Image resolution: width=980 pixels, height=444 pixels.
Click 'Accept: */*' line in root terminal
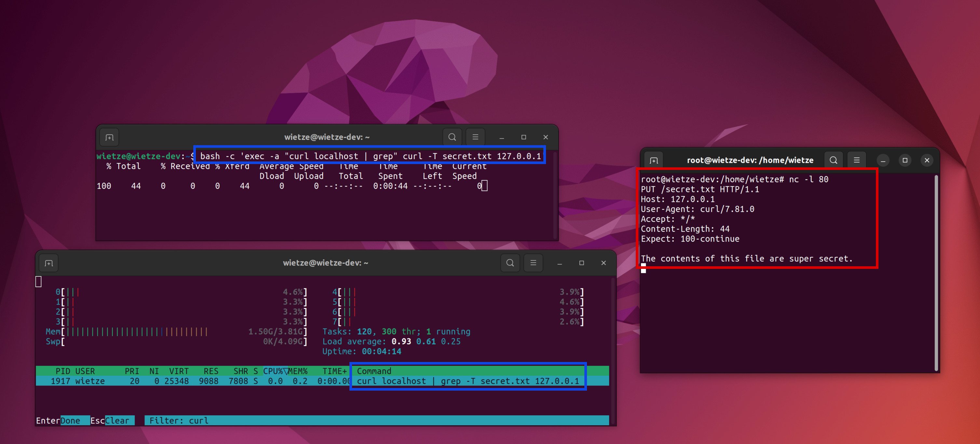[x=668, y=219]
